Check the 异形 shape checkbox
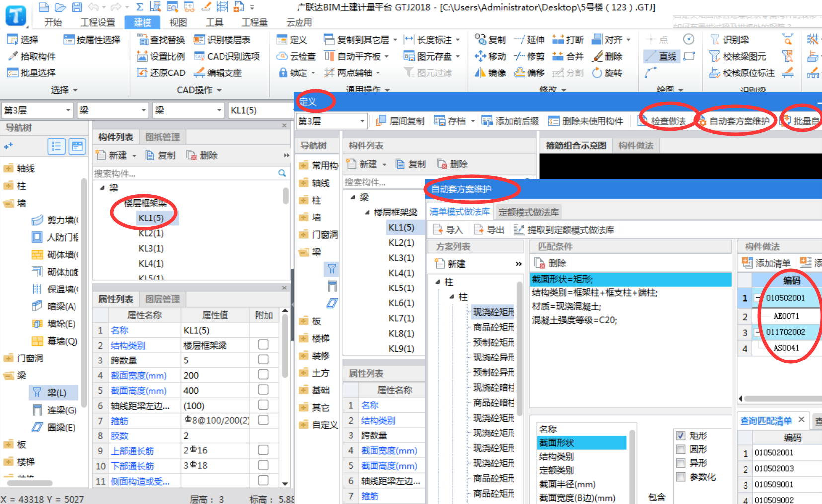Image resolution: width=822 pixels, height=504 pixels. (x=681, y=463)
